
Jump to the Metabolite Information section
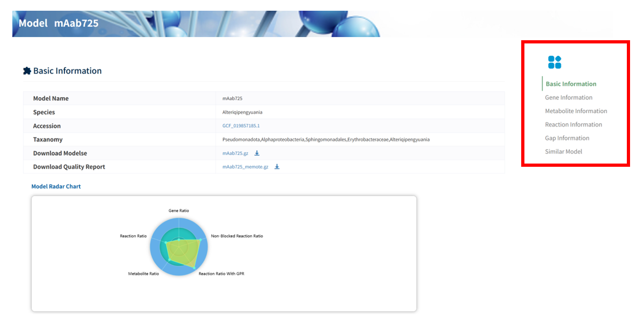[576, 111]
